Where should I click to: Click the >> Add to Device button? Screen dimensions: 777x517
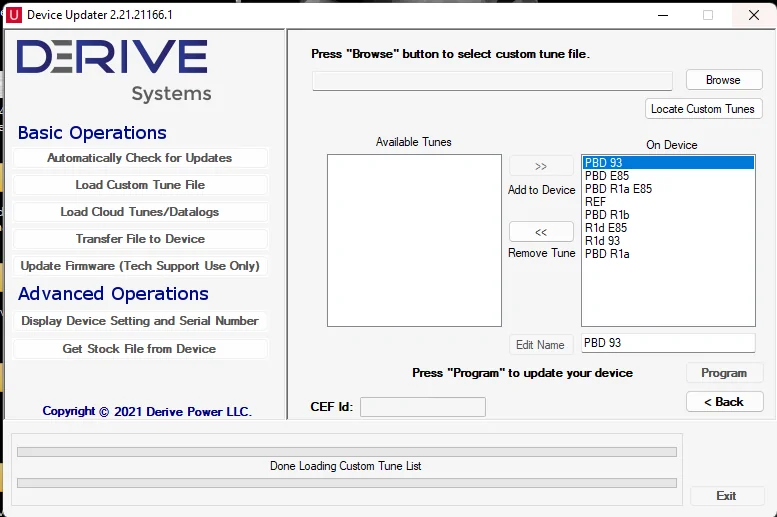[x=541, y=167]
